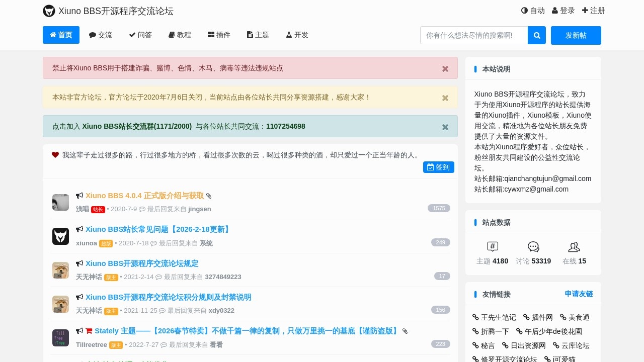Click the discussions chat bubble icon
The width and height of the screenshot is (644, 362).
pyautogui.click(x=533, y=246)
